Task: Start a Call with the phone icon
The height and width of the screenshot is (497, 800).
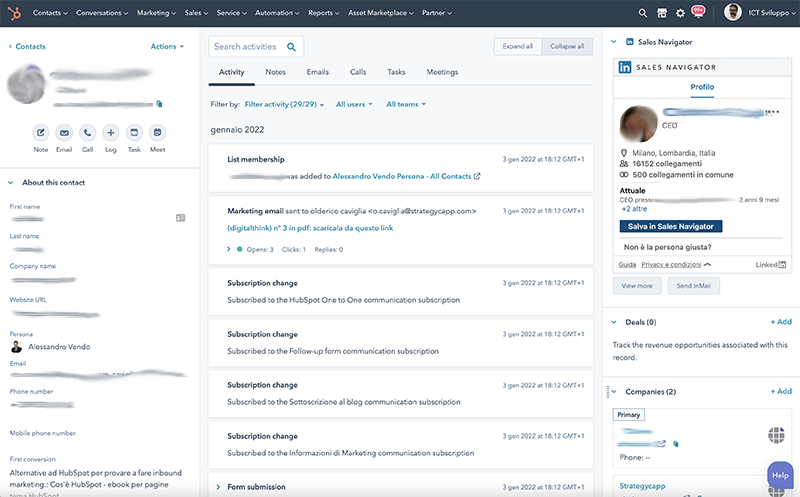Action: [87, 133]
